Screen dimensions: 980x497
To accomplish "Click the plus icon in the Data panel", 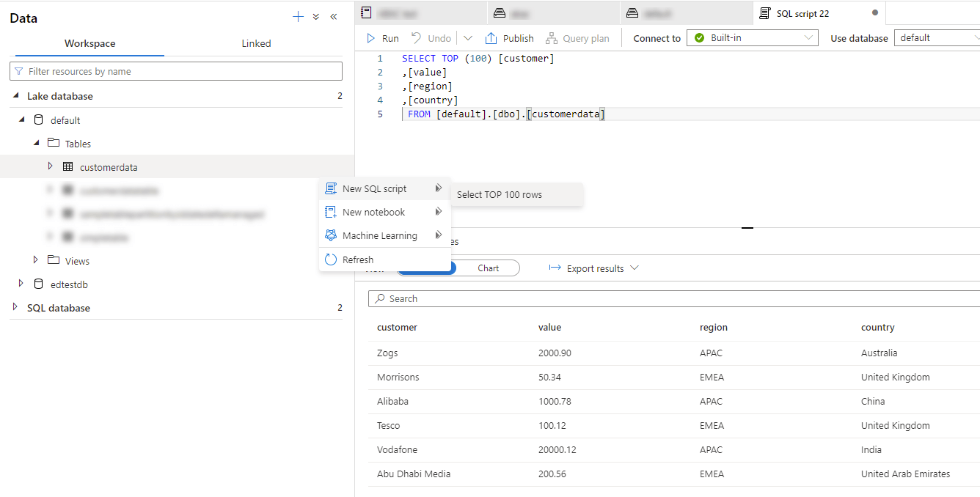I will [x=298, y=16].
